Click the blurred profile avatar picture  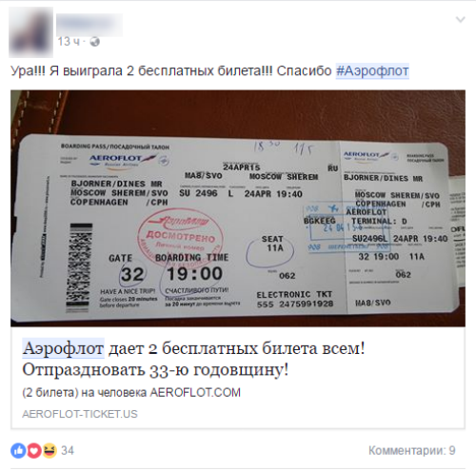30,32
